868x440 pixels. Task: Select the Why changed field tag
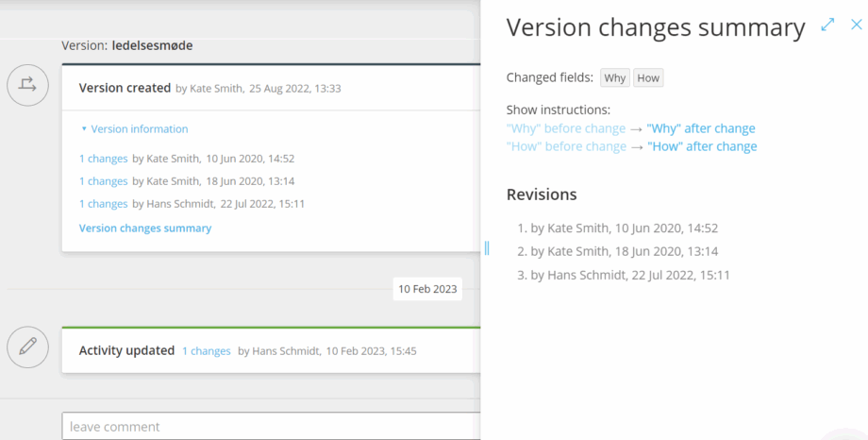(615, 78)
